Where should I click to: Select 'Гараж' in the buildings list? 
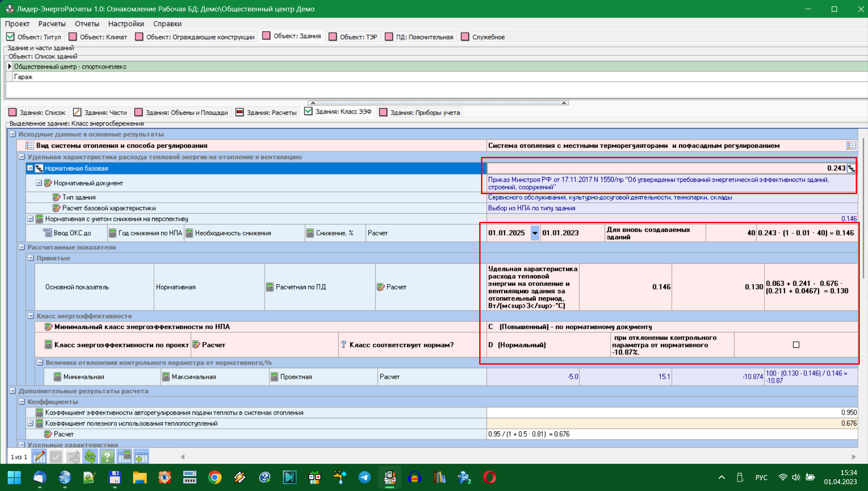click(23, 77)
